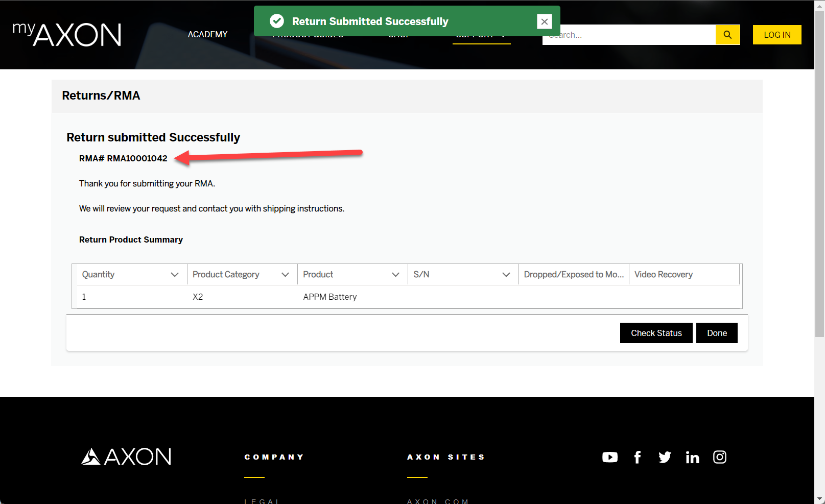Dismiss the success notification banner

click(544, 21)
